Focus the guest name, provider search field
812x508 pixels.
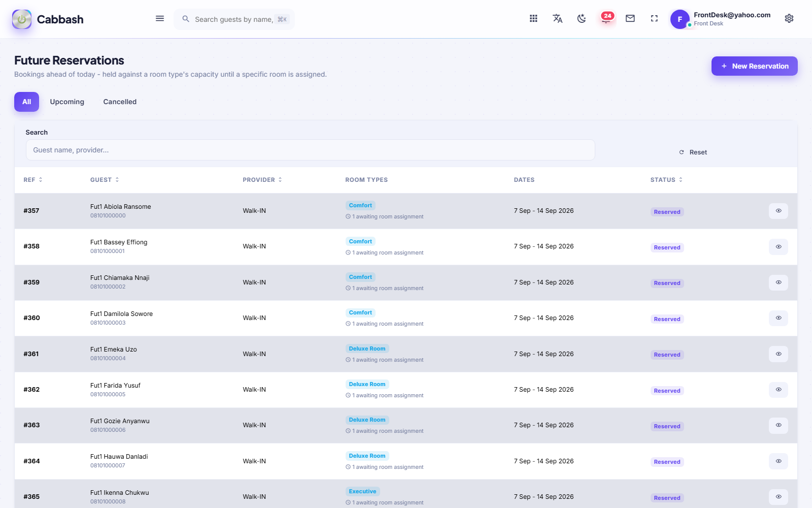[x=310, y=150]
